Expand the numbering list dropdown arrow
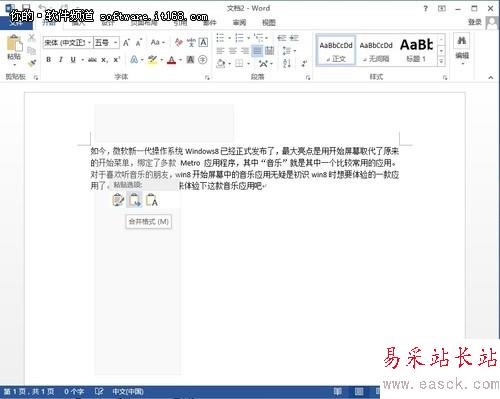The image size is (500, 399). 248,38
